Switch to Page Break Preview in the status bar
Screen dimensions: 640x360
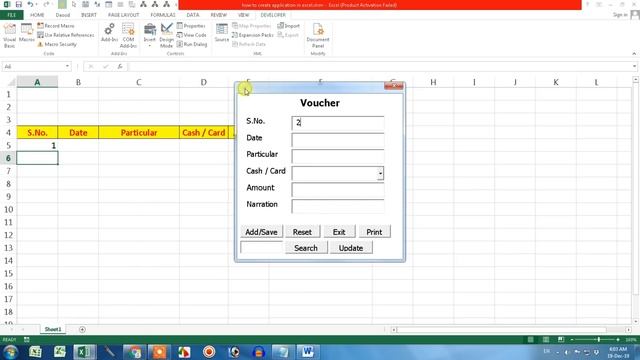(561, 340)
